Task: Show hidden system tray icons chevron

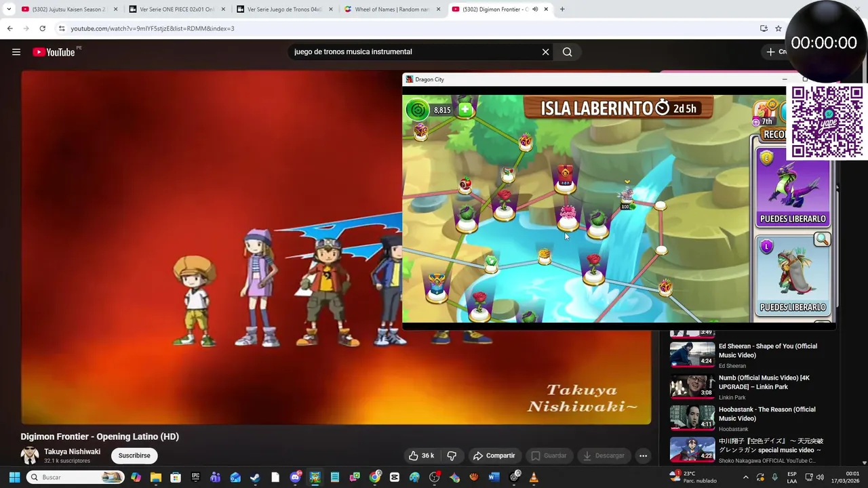Action: point(746,477)
